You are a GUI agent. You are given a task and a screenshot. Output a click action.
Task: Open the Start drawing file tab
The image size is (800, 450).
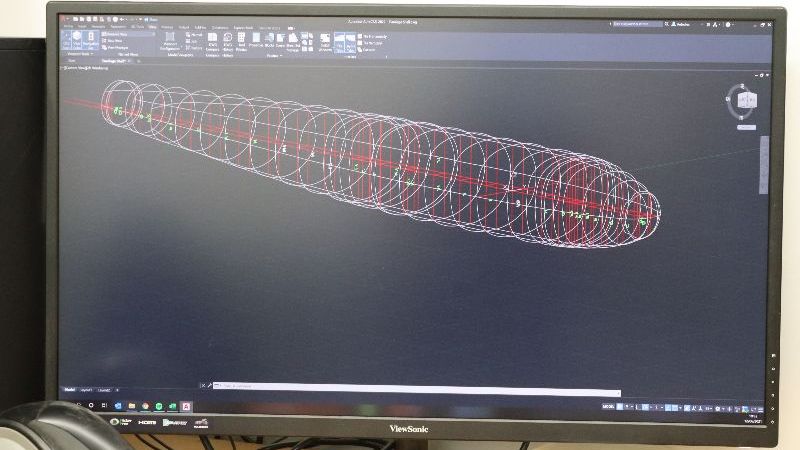(71, 61)
